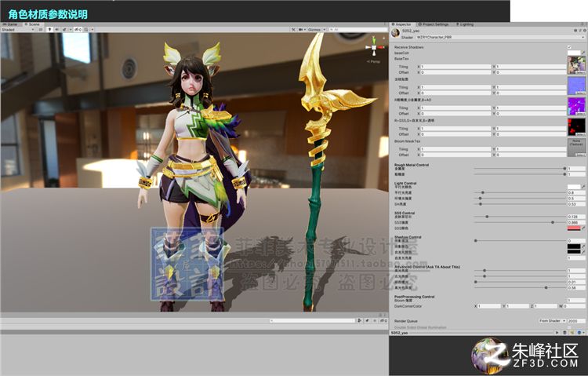Toggle the scene gizmo lock icon
Viewport: 588px width, 376px height.
(383, 38)
